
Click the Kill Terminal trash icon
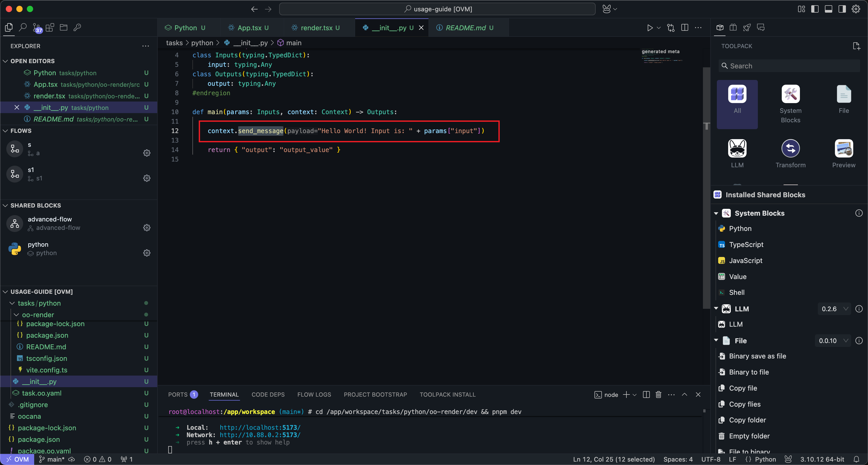pos(658,395)
